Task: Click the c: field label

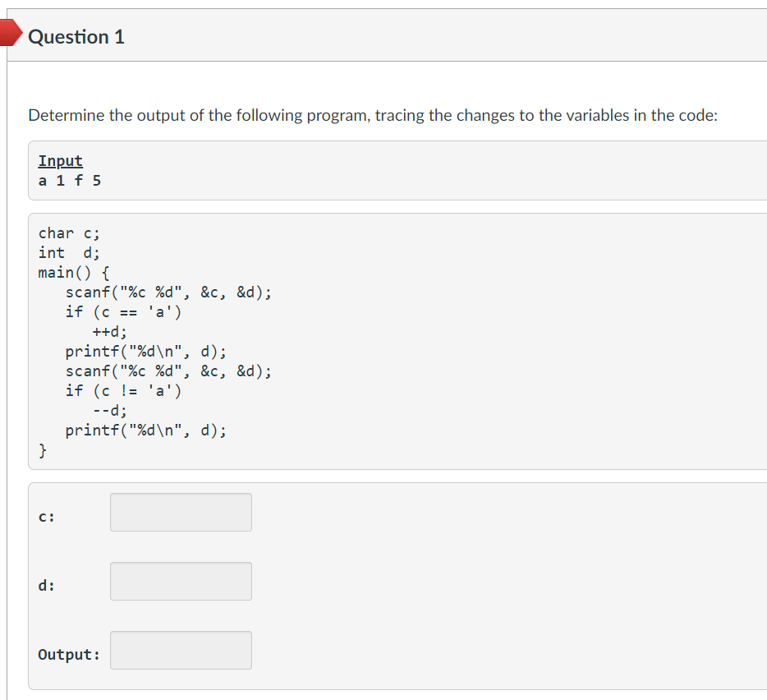Action: tap(47, 516)
